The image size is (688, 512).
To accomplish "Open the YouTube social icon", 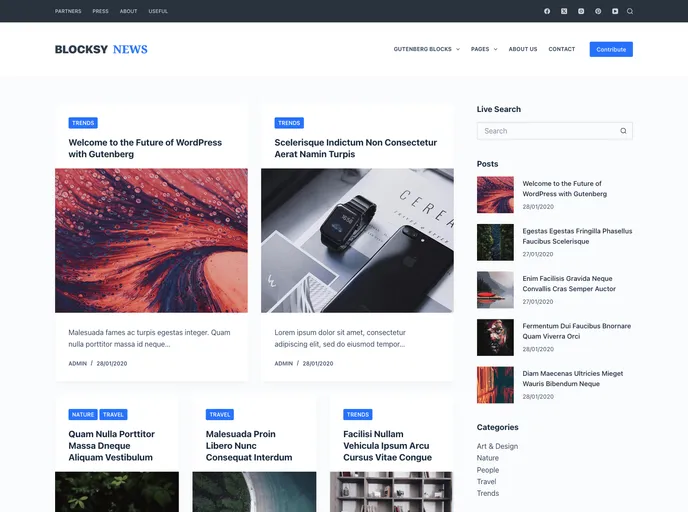I will (615, 11).
